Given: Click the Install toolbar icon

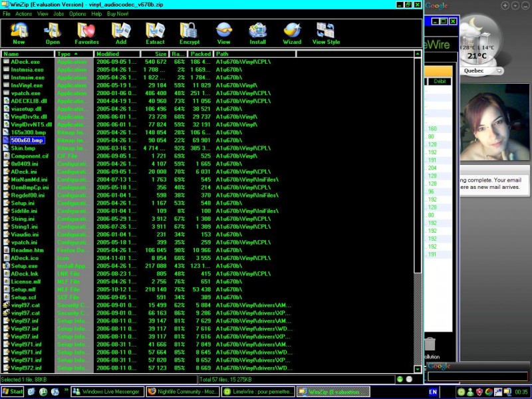Looking at the screenshot, I should tap(258, 33).
